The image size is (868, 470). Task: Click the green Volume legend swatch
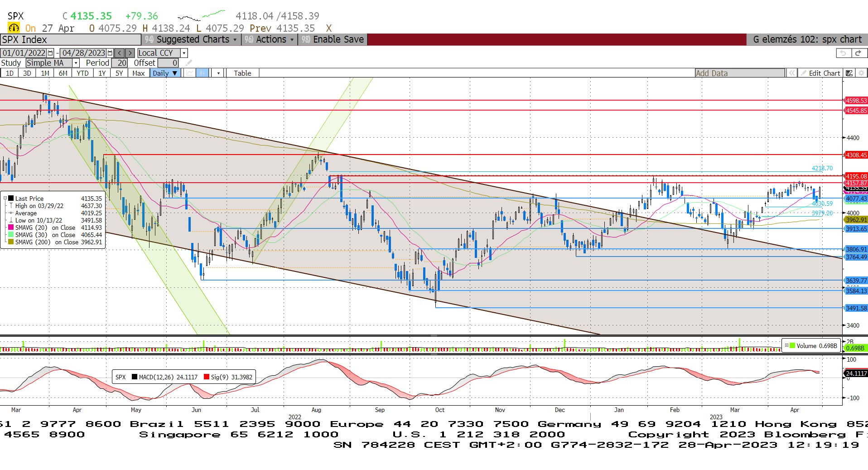click(792, 345)
